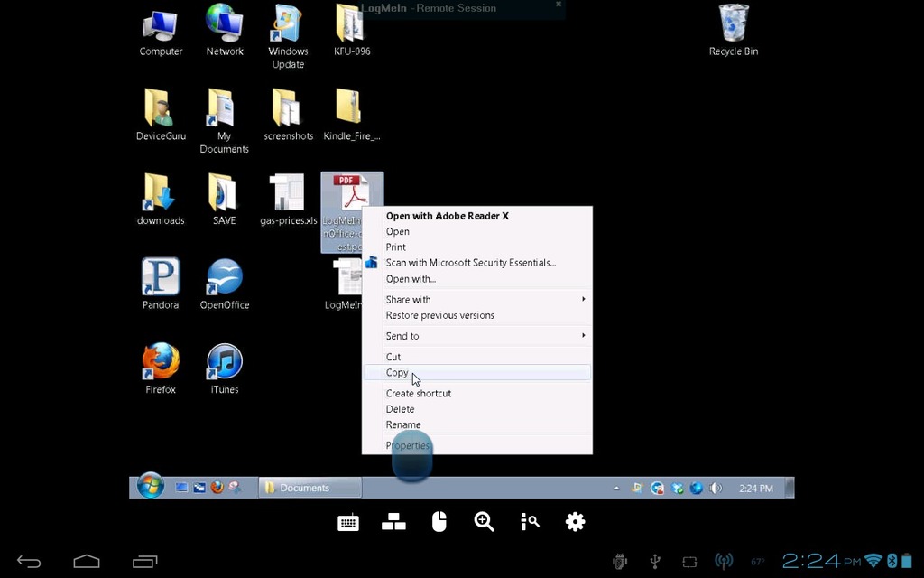The width and height of the screenshot is (924, 578).
Task: Switch to the Documents taskbar window
Action: click(310, 488)
